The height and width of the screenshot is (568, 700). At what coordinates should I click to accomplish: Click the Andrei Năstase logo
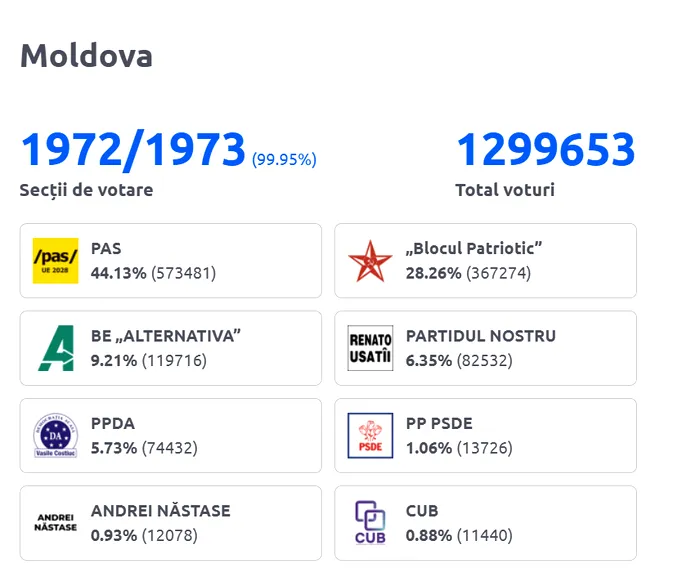pyautogui.click(x=56, y=523)
